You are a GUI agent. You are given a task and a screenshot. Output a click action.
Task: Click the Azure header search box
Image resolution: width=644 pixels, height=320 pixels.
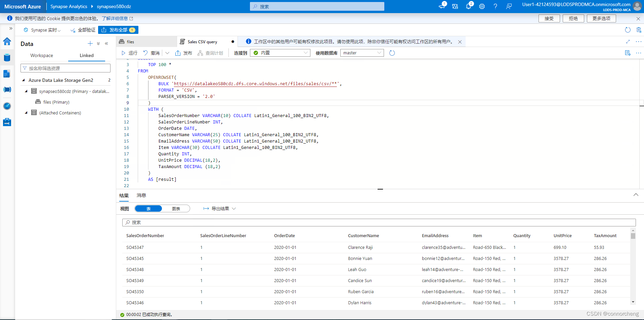click(317, 6)
